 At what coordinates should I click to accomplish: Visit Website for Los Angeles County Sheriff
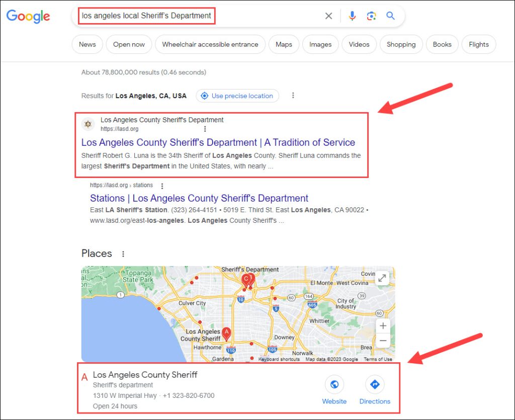pyautogui.click(x=334, y=390)
